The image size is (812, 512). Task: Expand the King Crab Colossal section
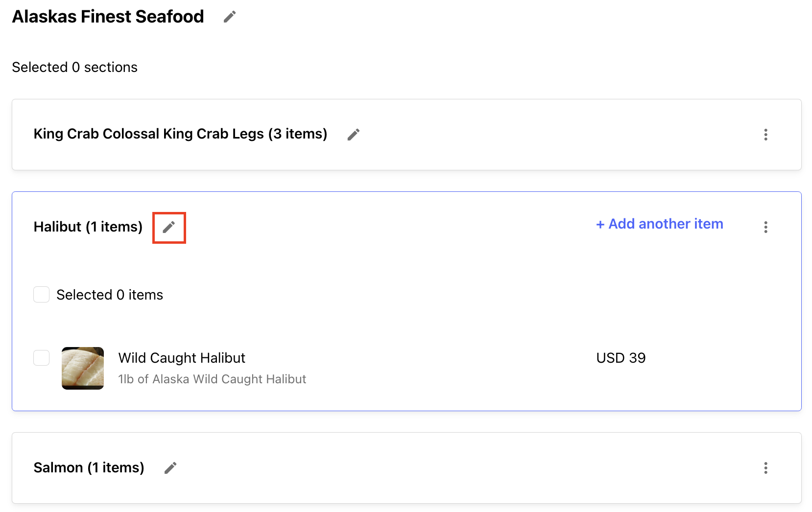point(180,134)
